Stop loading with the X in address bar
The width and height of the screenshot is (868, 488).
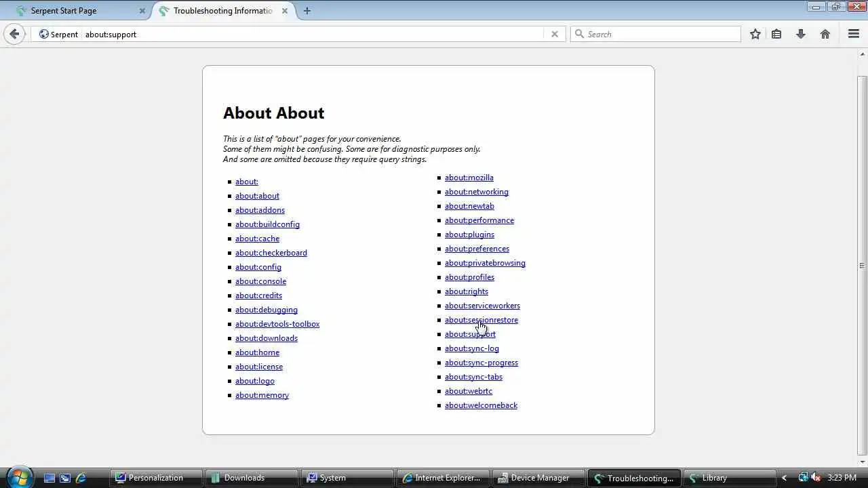pyautogui.click(x=555, y=34)
